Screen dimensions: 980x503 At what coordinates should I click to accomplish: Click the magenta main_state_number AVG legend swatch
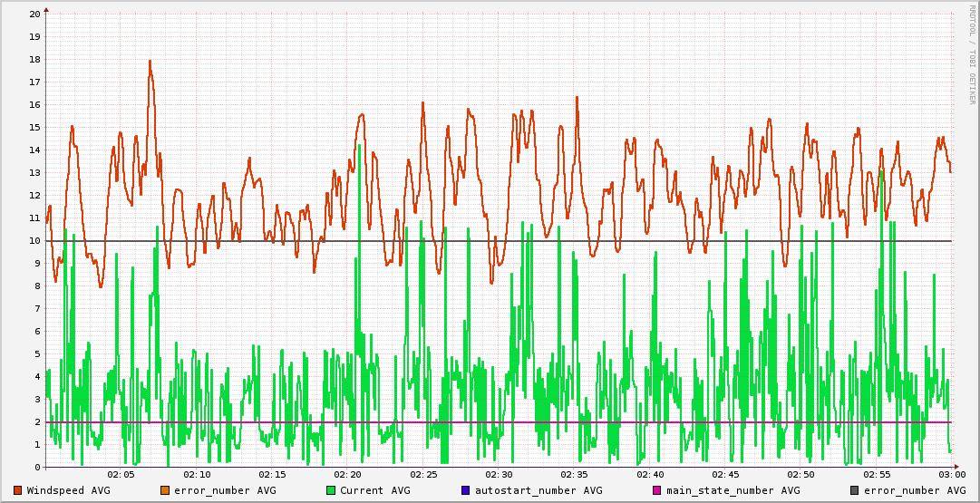[657, 490]
